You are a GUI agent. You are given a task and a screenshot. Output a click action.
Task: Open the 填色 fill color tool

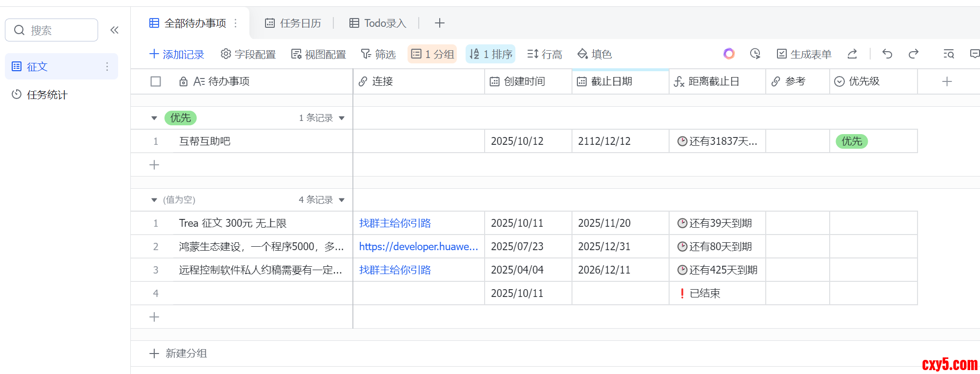tap(594, 54)
